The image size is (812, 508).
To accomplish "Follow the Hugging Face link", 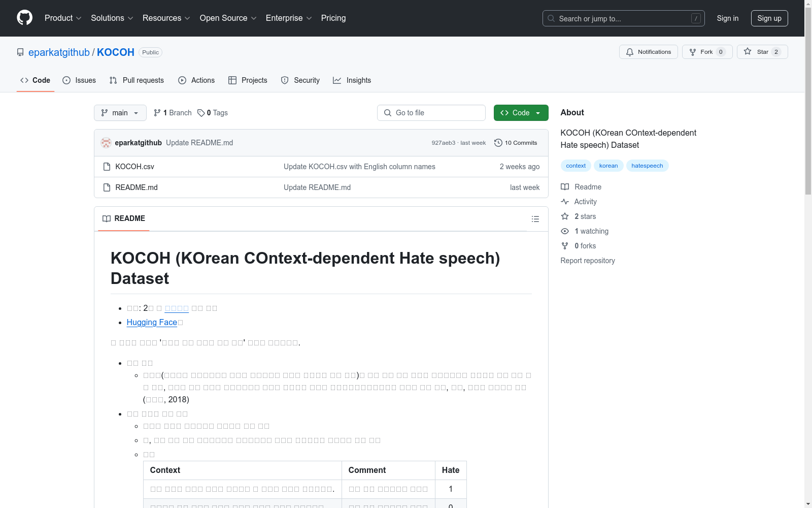I will [152, 322].
